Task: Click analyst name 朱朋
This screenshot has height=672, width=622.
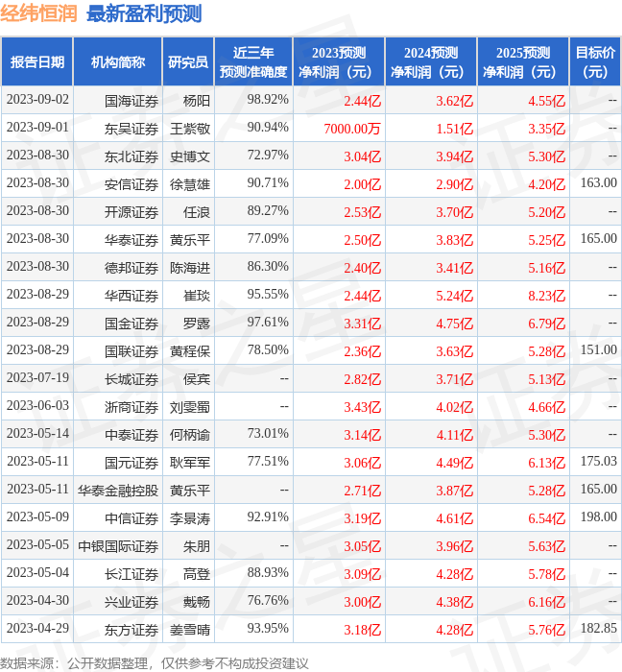Action: (x=197, y=547)
